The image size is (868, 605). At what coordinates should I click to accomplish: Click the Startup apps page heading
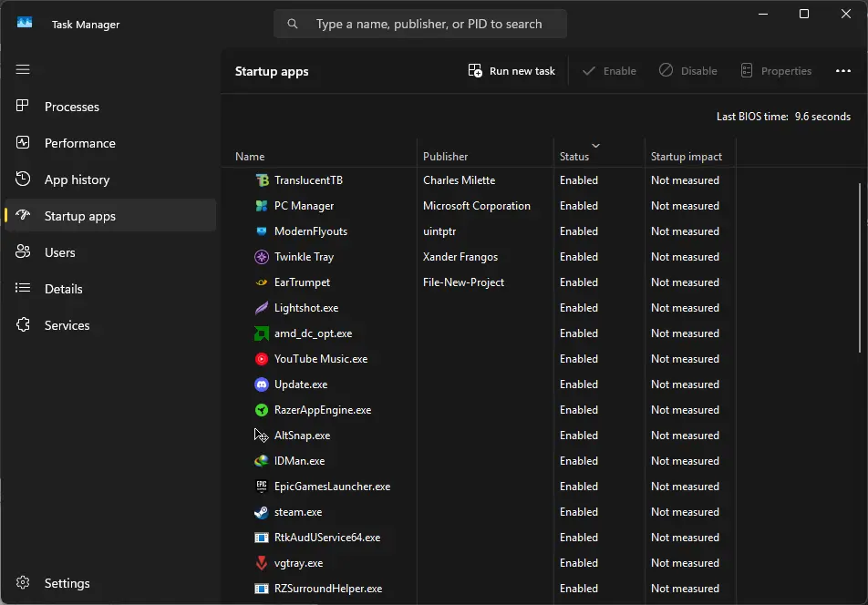pyautogui.click(x=272, y=71)
